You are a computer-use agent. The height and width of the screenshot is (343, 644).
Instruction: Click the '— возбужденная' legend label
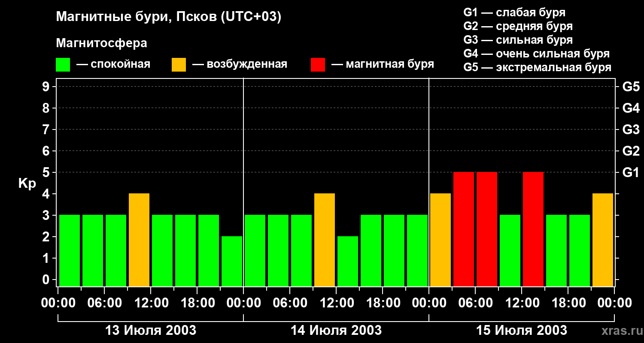coord(240,64)
